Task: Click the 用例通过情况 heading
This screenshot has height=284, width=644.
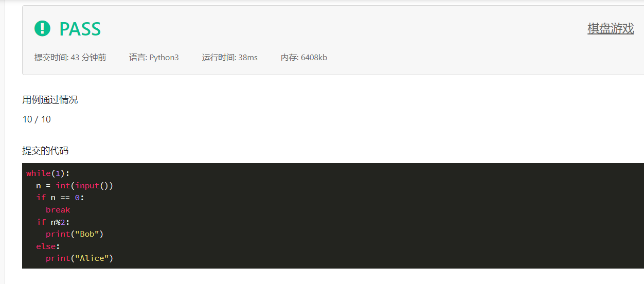Action: point(50,100)
